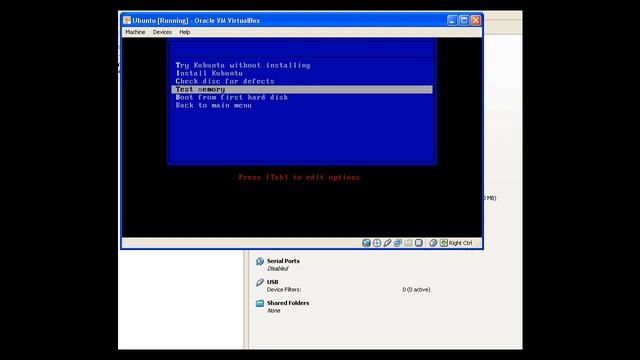The image size is (640, 360).
Task: Click the mouse integration status icon
Action: [x=433, y=243]
